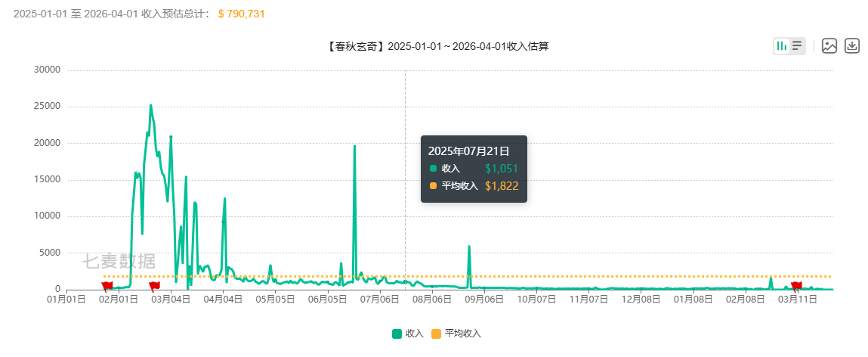Screen dimensions: 868x357
Task: Click the red flag before 03月04日
Action: [x=154, y=285]
